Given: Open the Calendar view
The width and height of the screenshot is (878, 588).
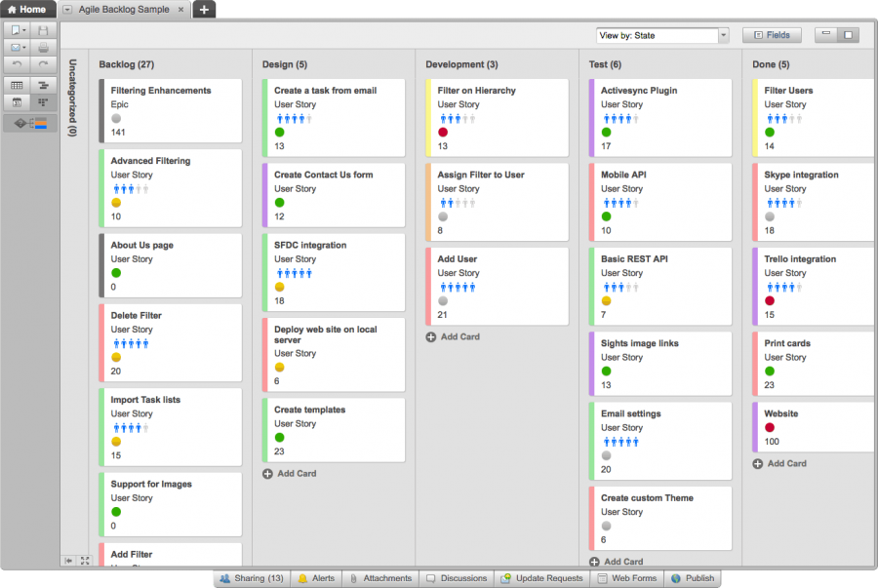Looking at the screenshot, I should tap(16, 101).
